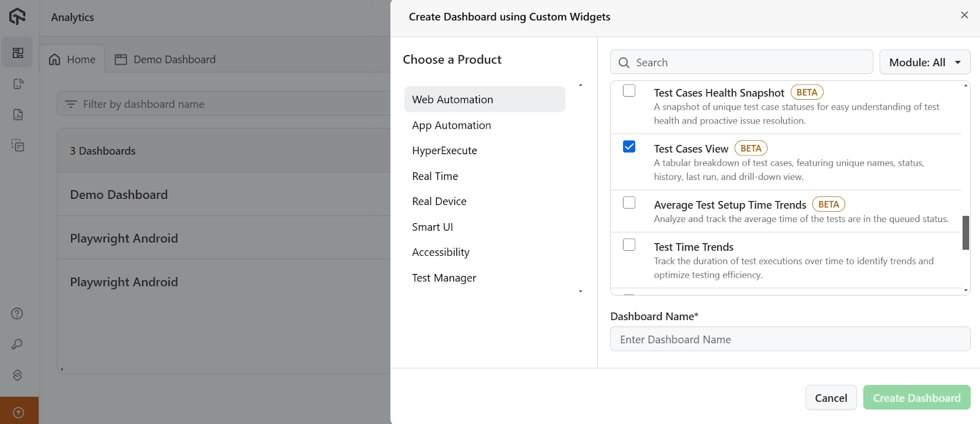Image resolution: width=980 pixels, height=424 pixels.
Task: Click BETA badge next to Test Cases View
Action: [751, 148]
